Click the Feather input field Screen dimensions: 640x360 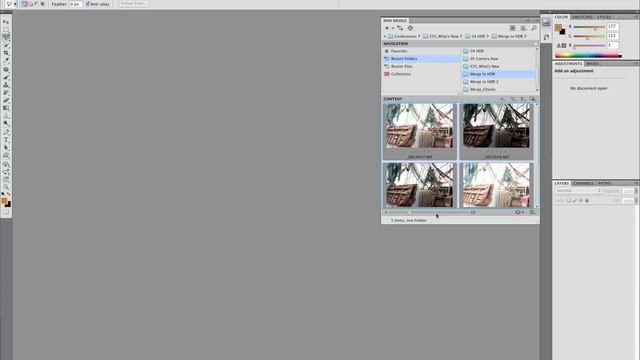pyautogui.click(x=75, y=4)
